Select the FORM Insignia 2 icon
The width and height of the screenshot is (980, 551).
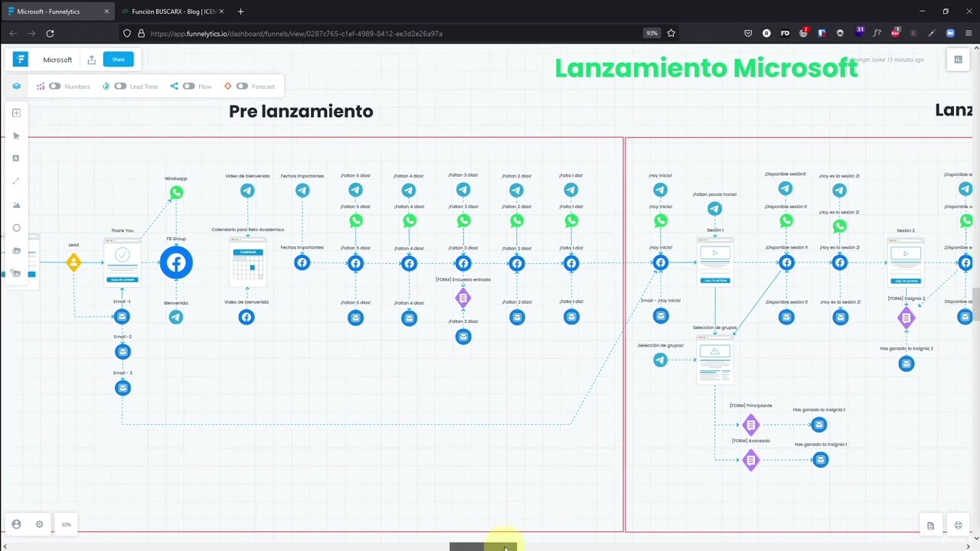906,318
